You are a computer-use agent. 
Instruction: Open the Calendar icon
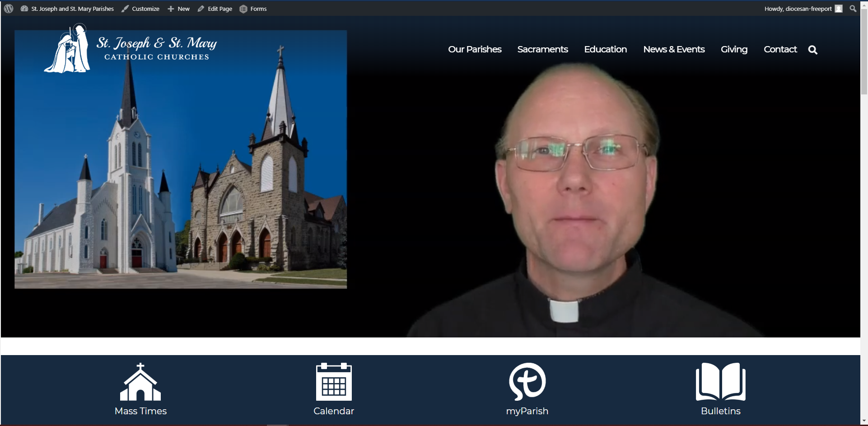[334, 382]
